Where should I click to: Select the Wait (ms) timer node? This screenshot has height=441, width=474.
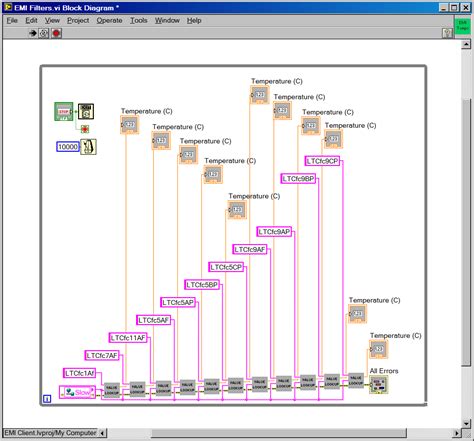88,147
